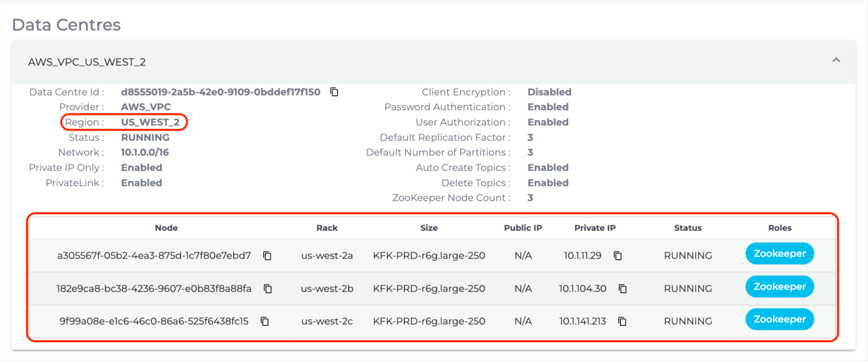Copy node ID starting with a305567f
The width and height of the screenshot is (868, 362).
(267, 256)
